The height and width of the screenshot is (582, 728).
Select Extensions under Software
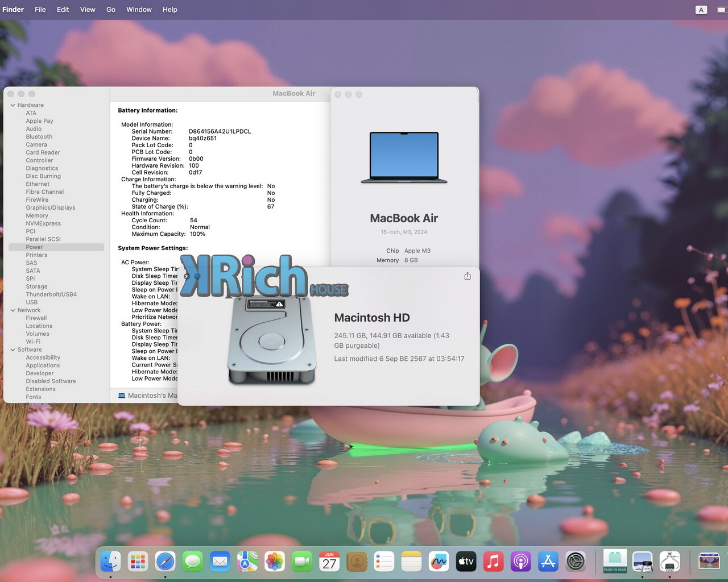click(x=40, y=389)
